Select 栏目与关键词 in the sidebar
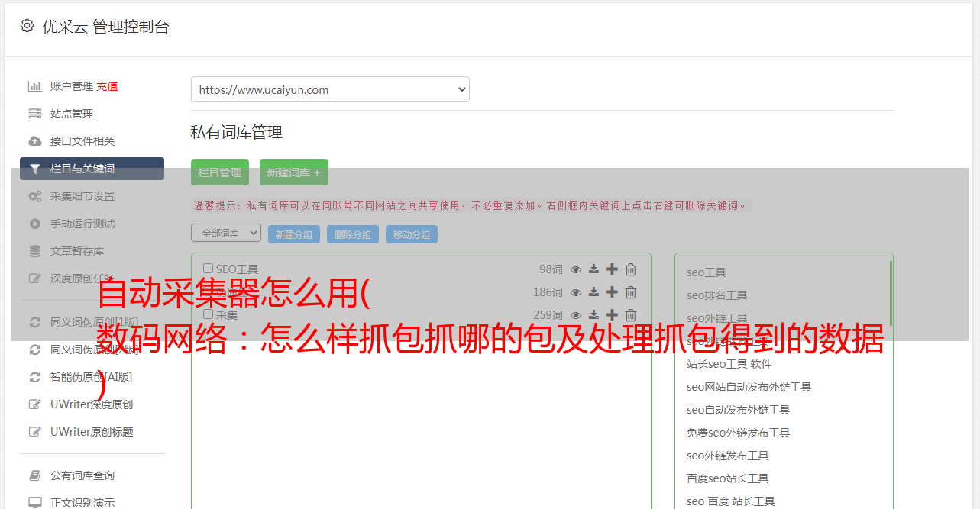980x509 pixels. tap(92, 169)
